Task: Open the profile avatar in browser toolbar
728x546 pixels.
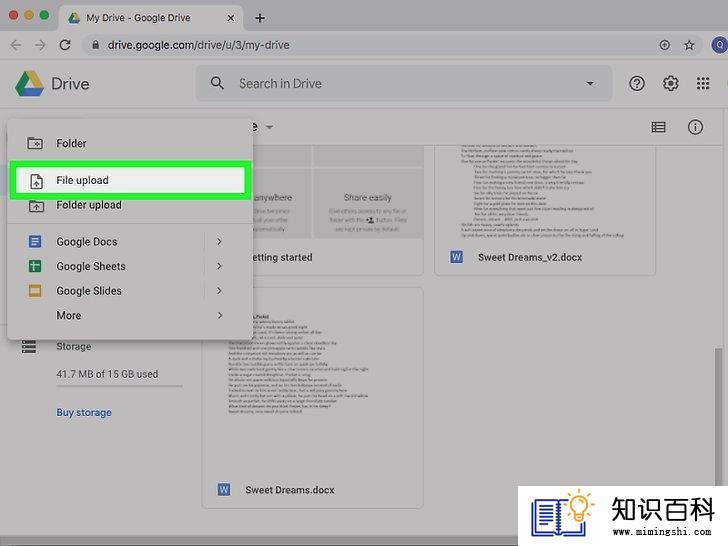Action: tap(720, 45)
